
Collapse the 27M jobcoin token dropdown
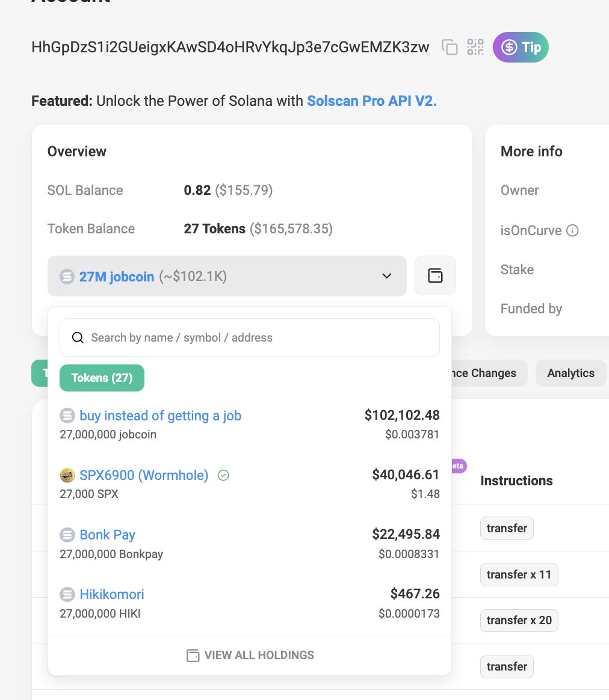[227, 276]
